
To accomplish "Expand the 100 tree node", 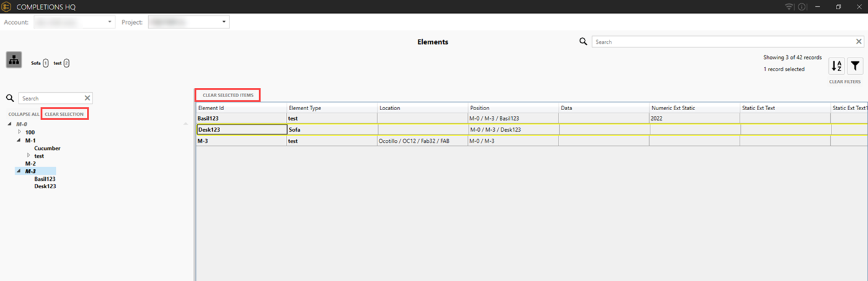I will pyautogui.click(x=19, y=132).
